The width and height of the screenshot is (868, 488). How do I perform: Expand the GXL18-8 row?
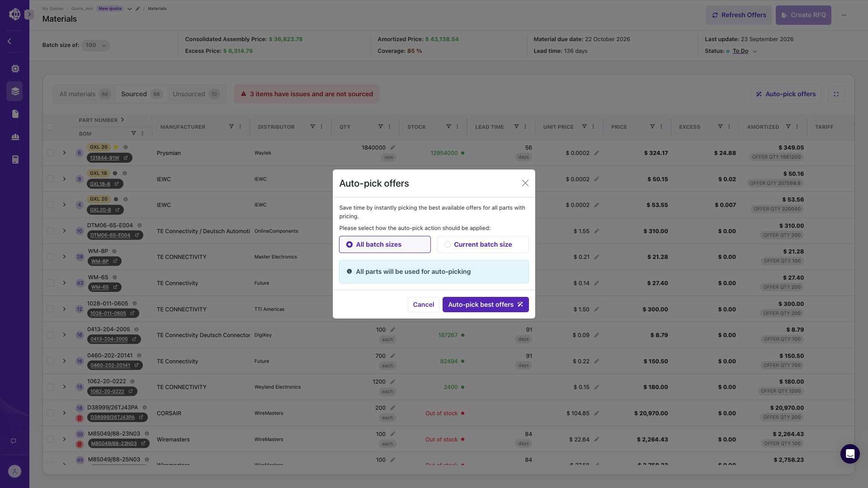coord(64,179)
